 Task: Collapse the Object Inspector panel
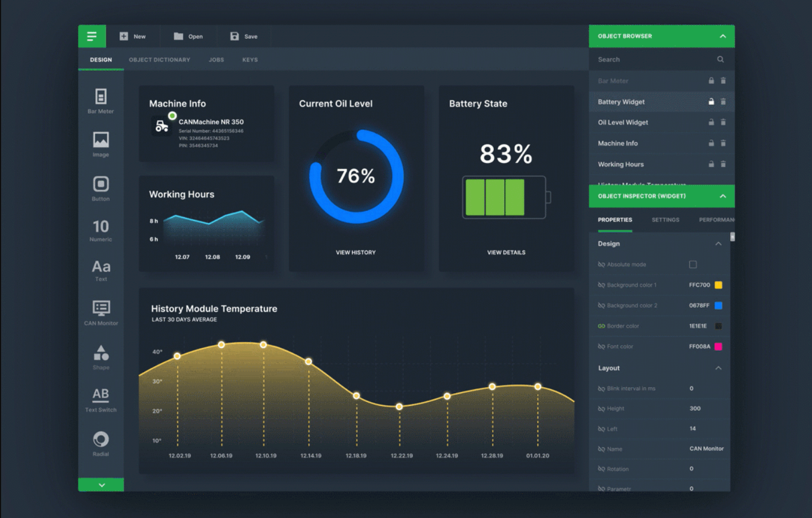[723, 196]
